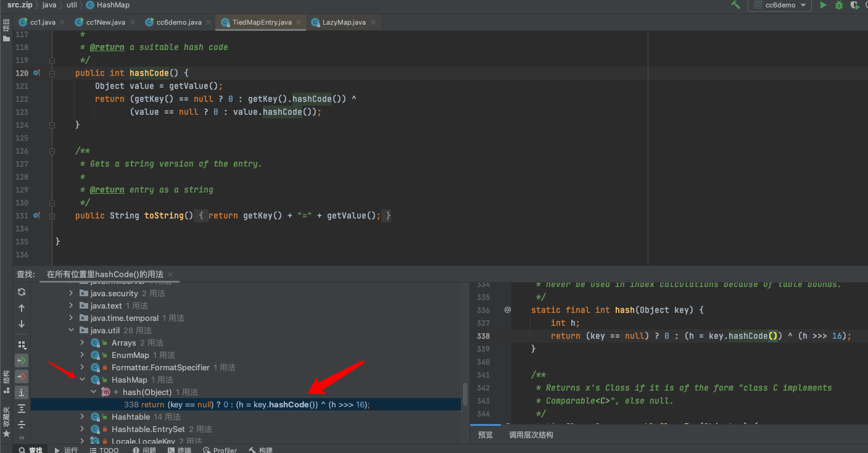This screenshot has width=868, height=453.
Task: Click the collapse all icon in find toolbar
Action: pyautogui.click(x=22, y=425)
